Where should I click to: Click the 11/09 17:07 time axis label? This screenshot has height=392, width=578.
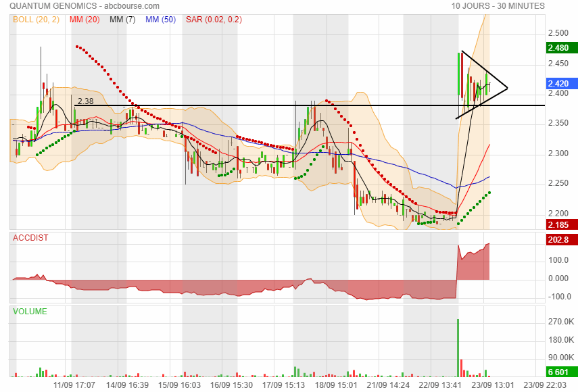74,385
